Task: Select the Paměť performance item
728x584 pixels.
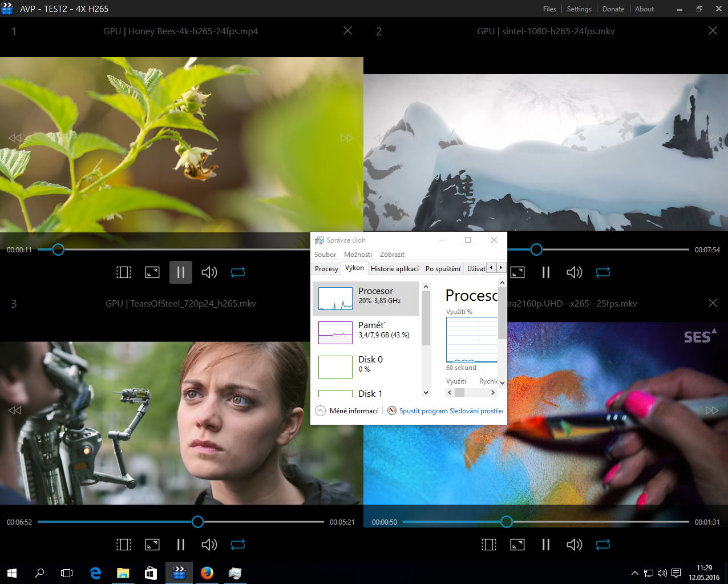Action: [x=366, y=333]
